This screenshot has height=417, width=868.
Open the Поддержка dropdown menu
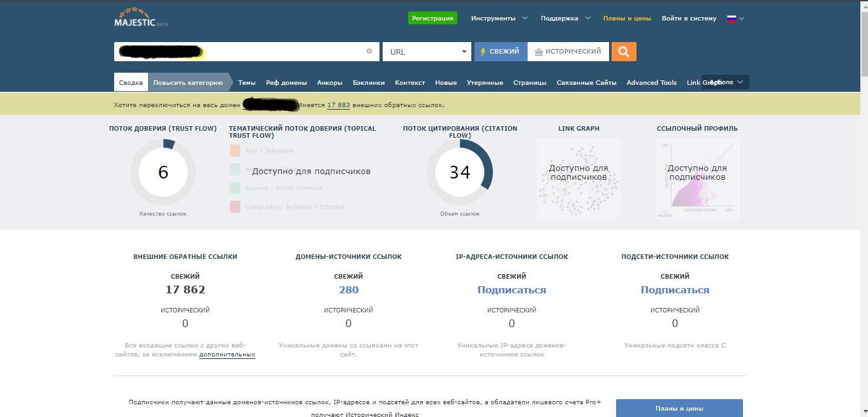[566, 18]
